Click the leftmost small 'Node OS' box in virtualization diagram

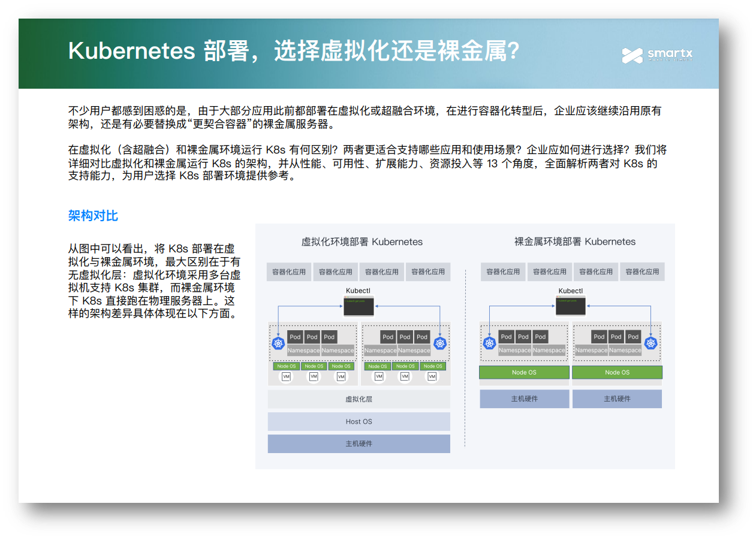(286, 366)
